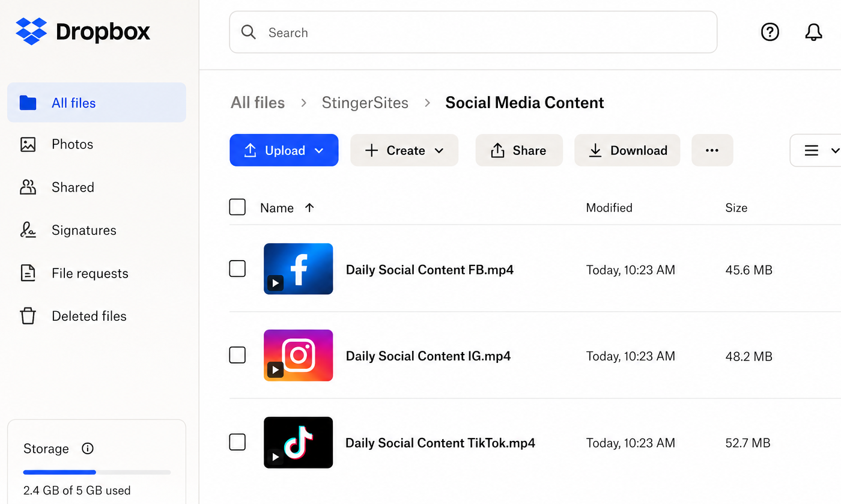Screen dimensions: 841x504
Task: Open the three-dots more actions button
Action: point(712,150)
